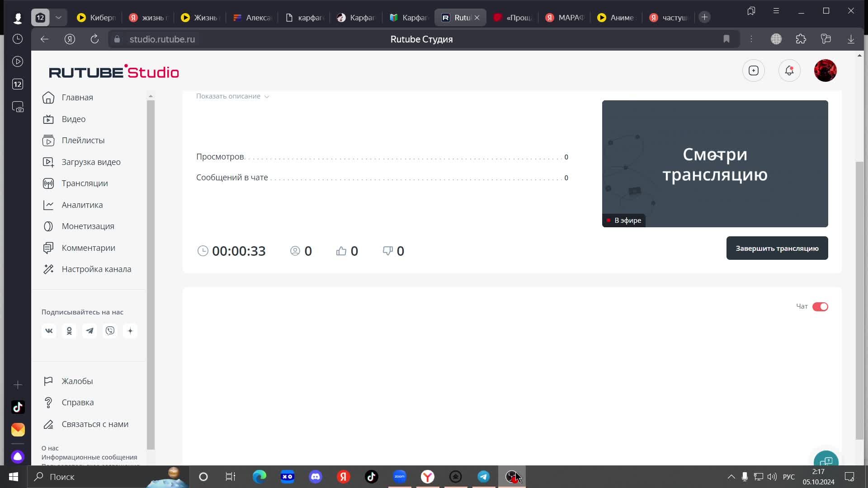Click the Dzen star social icon
868x488 pixels.
tap(130, 331)
